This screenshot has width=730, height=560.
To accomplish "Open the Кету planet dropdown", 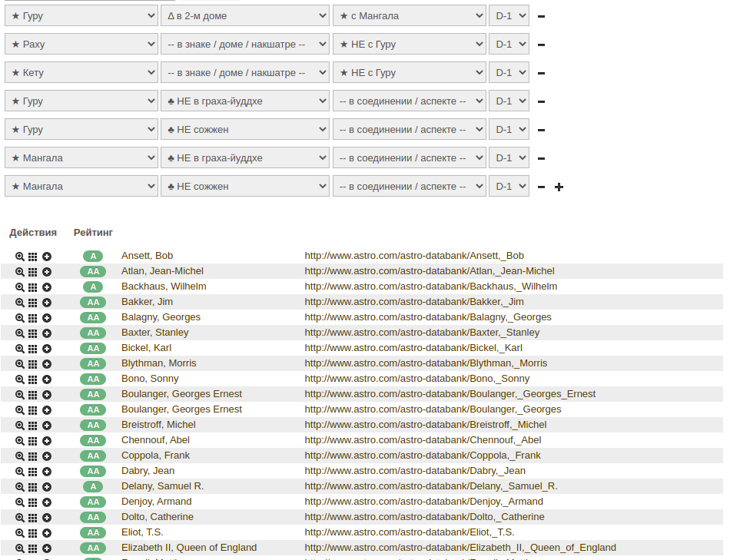I will [81, 73].
